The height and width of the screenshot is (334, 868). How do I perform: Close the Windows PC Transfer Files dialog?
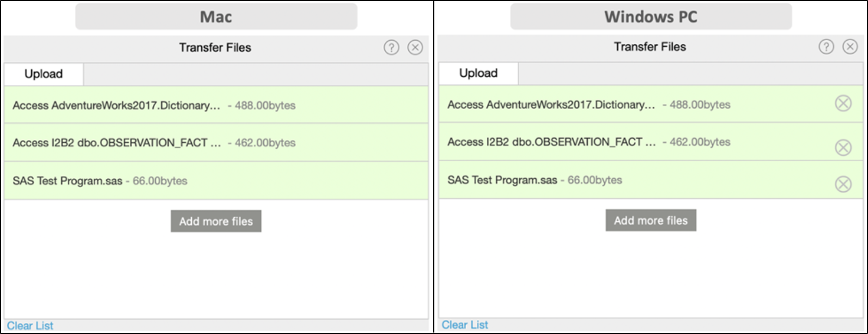point(850,47)
